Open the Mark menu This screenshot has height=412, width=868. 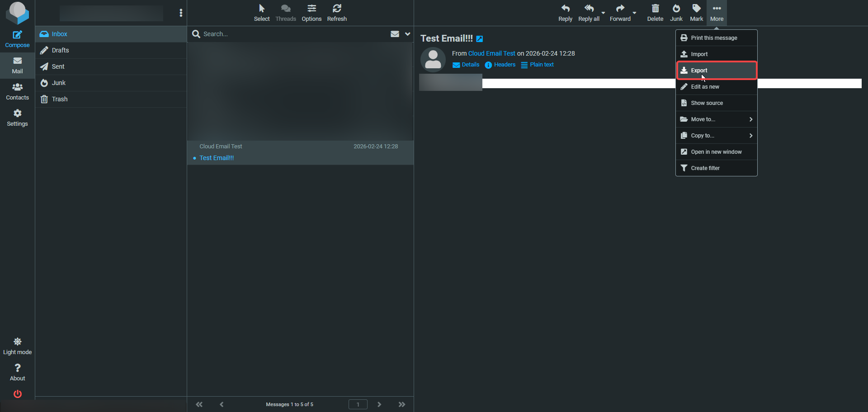click(x=697, y=13)
